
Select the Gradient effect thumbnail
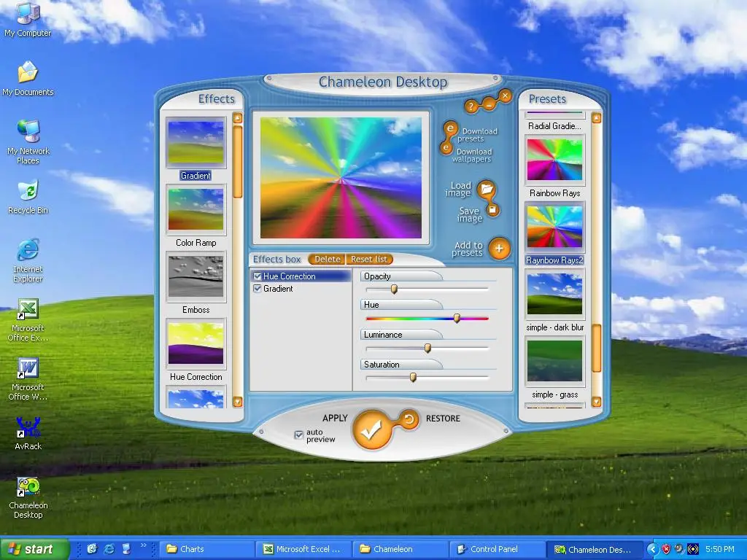(196, 142)
